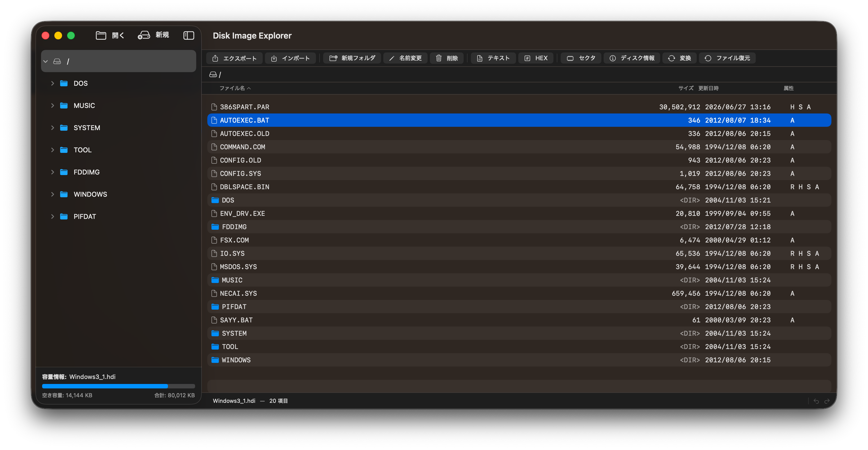
Task: Click the undo arrow in status bar
Action: 816,401
